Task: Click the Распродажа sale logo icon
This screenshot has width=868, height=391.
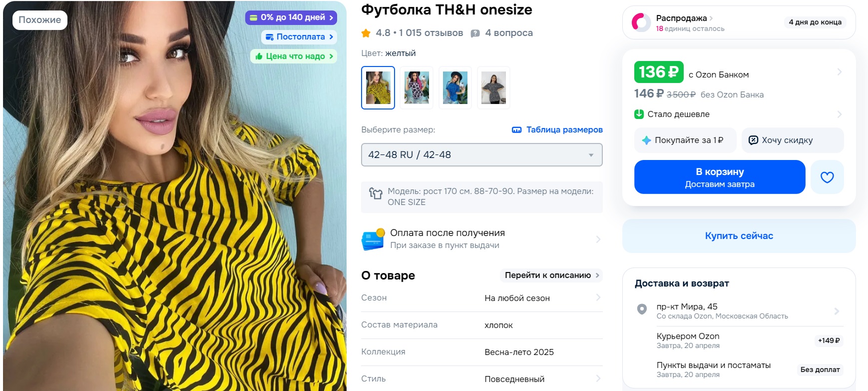Action: click(x=641, y=22)
